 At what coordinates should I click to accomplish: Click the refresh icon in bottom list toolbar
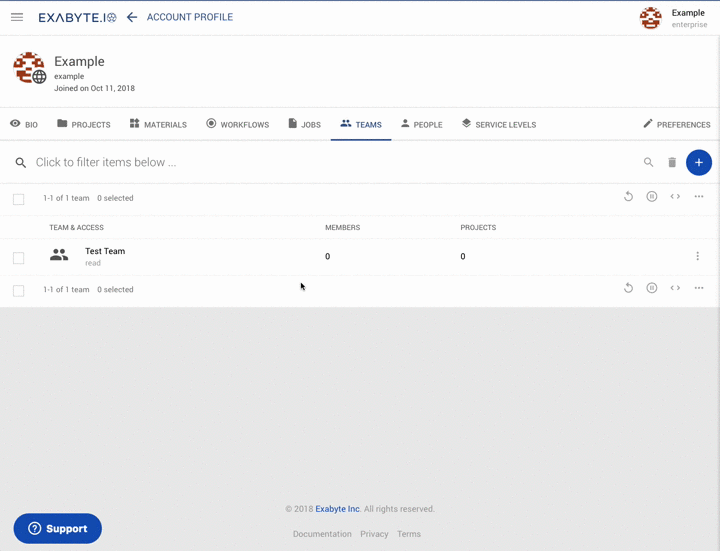[x=628, y=288]
